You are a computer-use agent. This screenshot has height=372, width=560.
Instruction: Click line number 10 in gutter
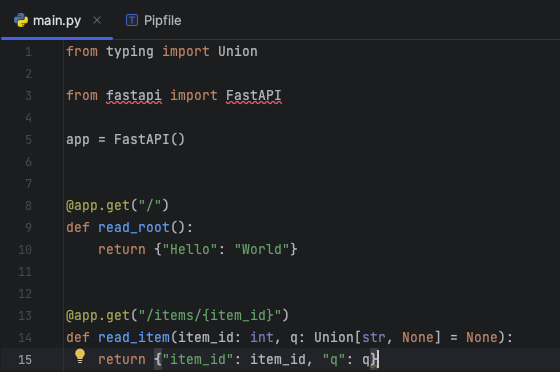tap(25, 250)
